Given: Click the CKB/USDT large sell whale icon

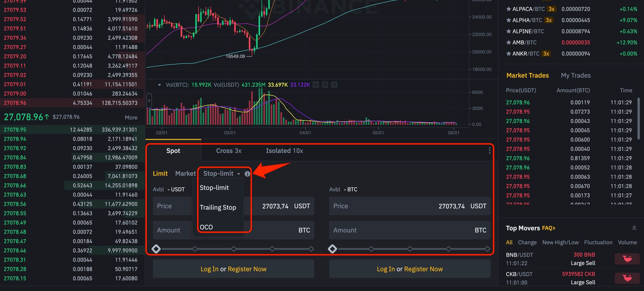Looking at the screenshot, I should click(627, 278).
